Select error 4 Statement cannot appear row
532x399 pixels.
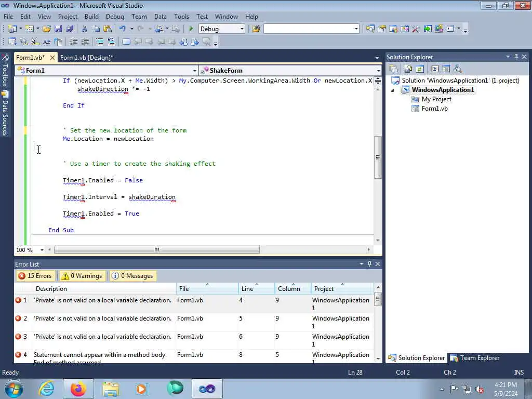pyautogui.click(x=194, y=356)
